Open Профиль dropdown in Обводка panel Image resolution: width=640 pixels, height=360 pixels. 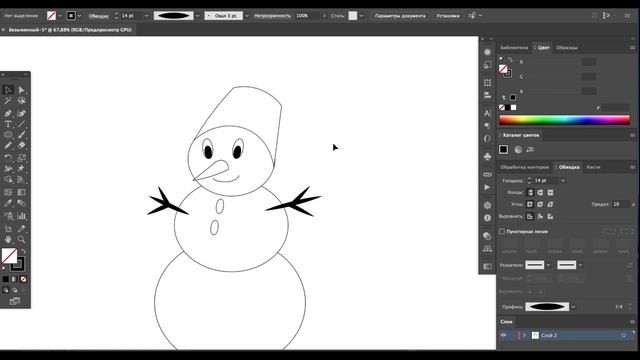573,307
